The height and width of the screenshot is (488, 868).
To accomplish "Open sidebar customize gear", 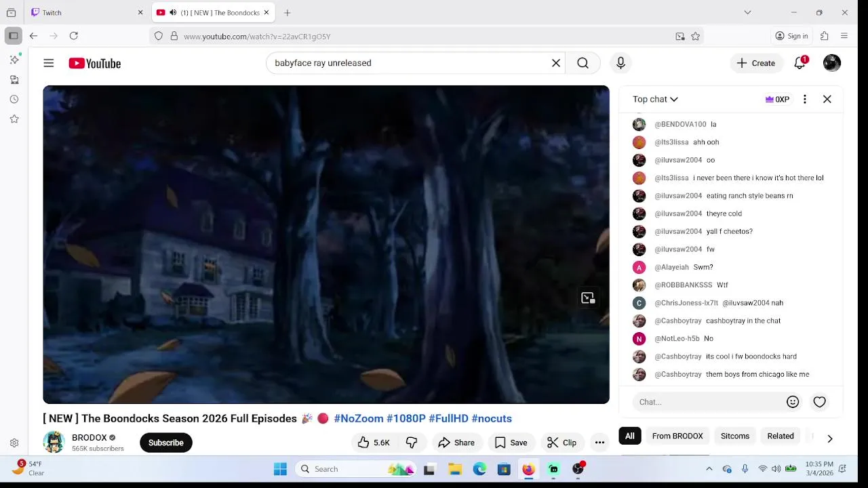I will click(x=14, y=443).
